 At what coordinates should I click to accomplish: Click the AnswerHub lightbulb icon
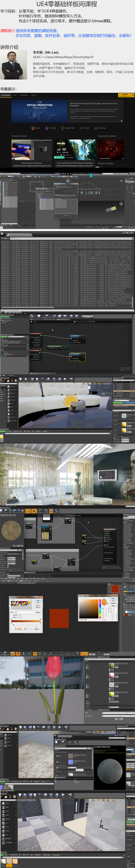pos(62,128)
